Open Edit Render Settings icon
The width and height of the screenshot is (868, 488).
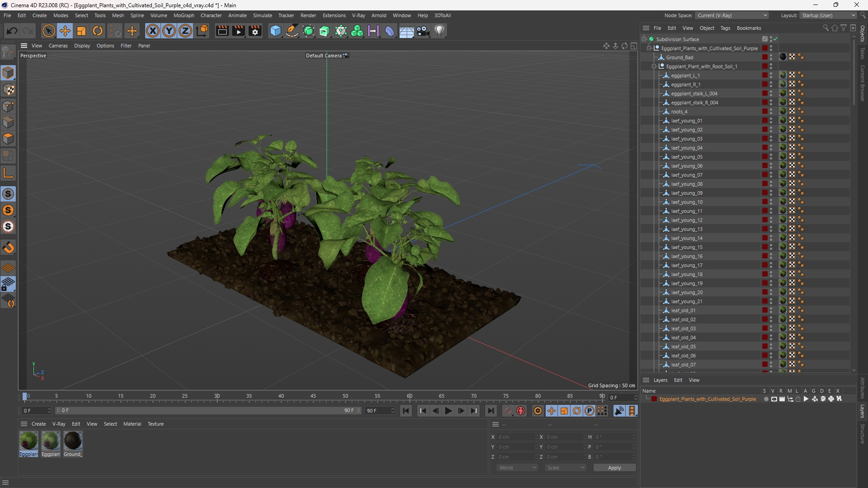255,31
